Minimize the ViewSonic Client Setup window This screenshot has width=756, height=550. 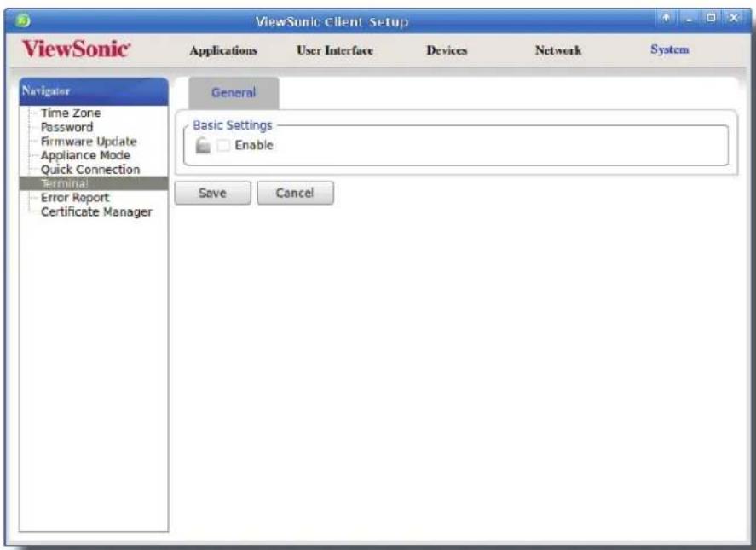689,19
